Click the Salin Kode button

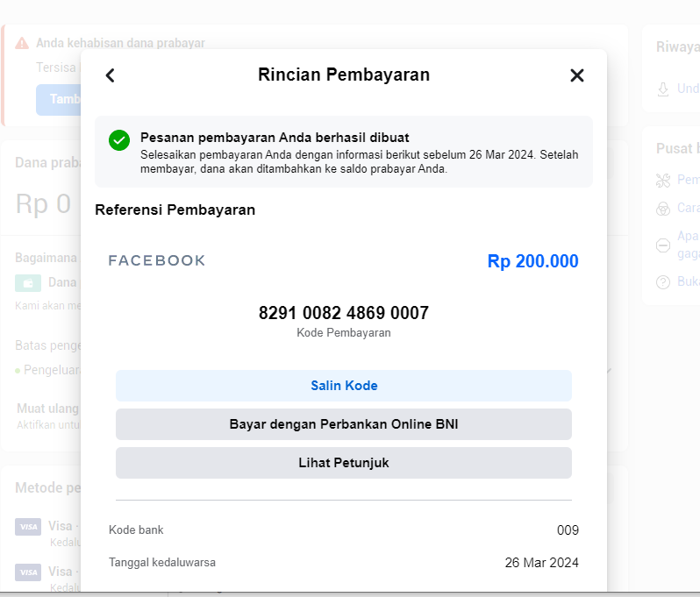tap(344, 386)
